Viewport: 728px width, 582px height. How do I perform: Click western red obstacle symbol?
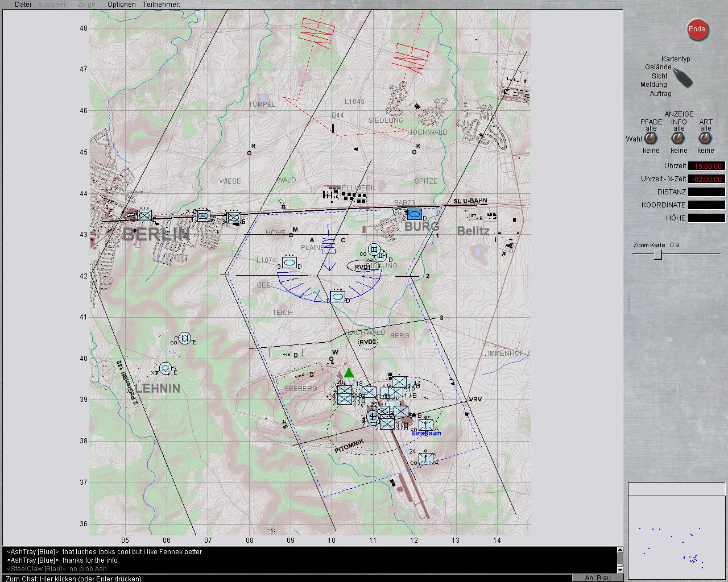point(316,33)
